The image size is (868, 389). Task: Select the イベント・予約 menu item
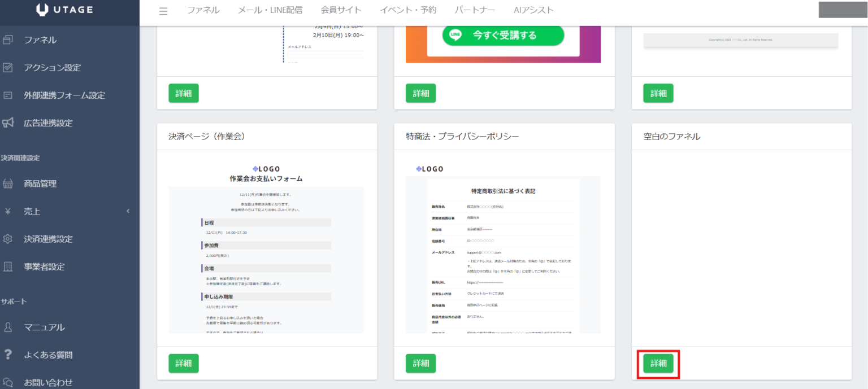coord(407,10)
